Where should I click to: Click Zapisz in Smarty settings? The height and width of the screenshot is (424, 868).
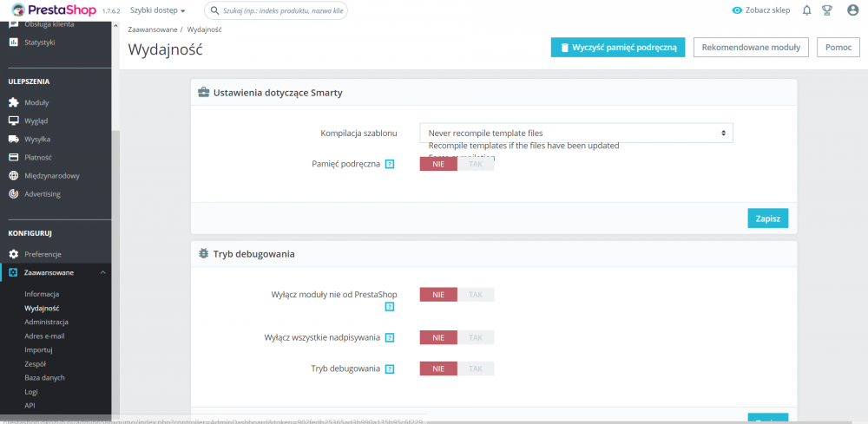(767, 219)
